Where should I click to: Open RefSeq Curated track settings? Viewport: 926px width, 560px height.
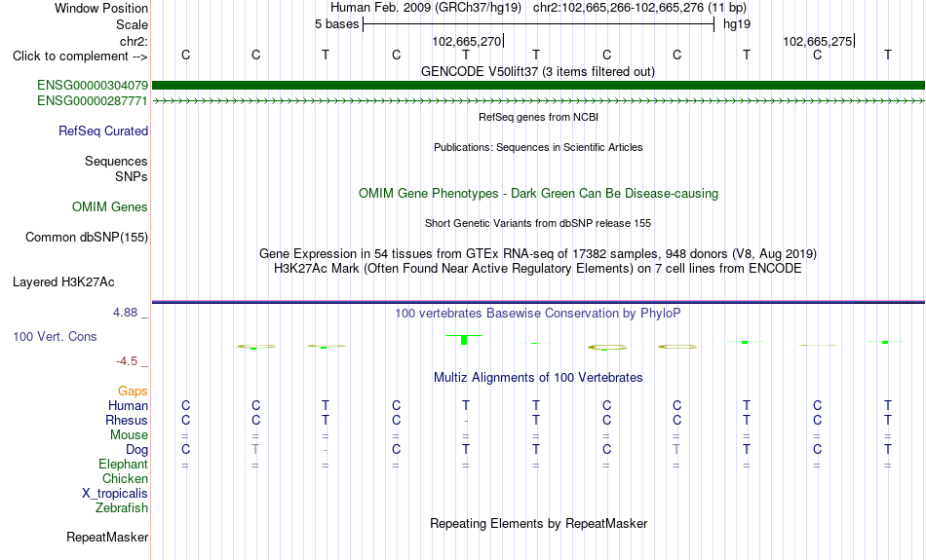click(x=103, y=131)
